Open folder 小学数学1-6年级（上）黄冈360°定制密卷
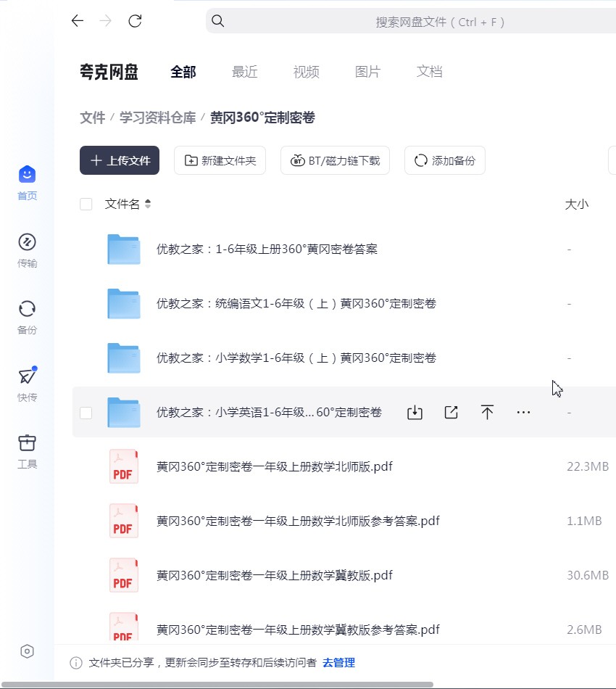This screenshot has height=689, width=616. click(296, 358)
